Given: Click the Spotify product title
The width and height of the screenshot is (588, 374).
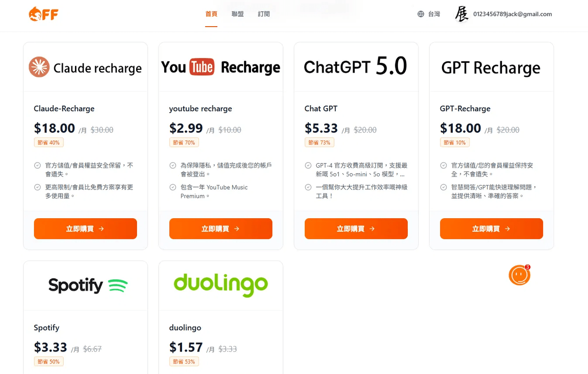Looking at the screenshot, I should (46, 328).
